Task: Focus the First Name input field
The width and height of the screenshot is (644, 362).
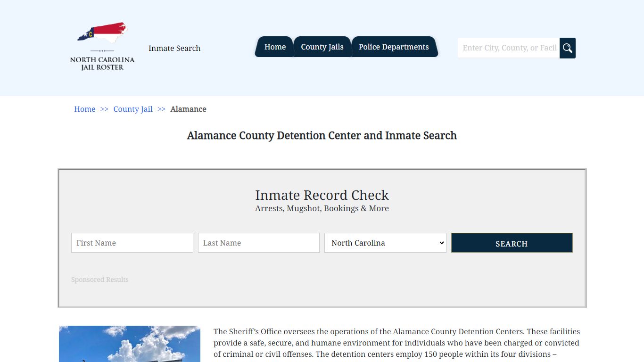Action: (x=132, y=243)
